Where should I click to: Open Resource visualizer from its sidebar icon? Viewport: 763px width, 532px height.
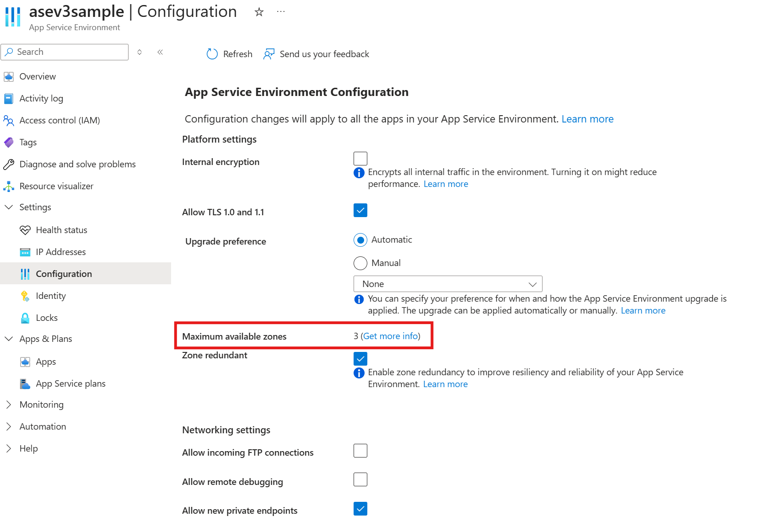(9, 186)
